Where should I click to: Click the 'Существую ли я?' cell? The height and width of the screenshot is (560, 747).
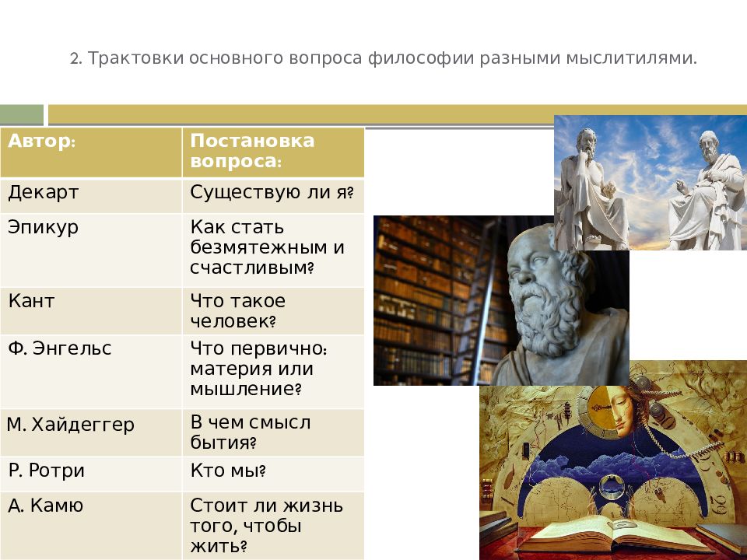(x=272, y=196)
